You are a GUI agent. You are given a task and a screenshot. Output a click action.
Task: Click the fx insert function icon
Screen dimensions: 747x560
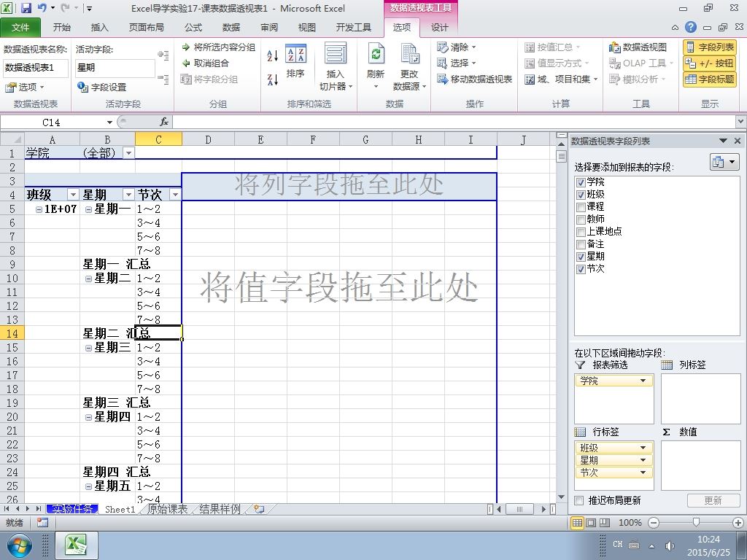pos(164,122)
